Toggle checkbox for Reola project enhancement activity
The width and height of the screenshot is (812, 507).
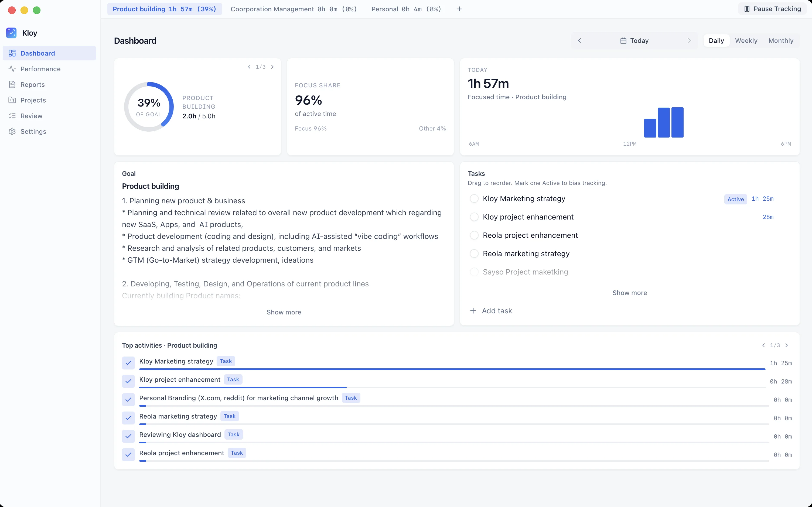(128, 455)
